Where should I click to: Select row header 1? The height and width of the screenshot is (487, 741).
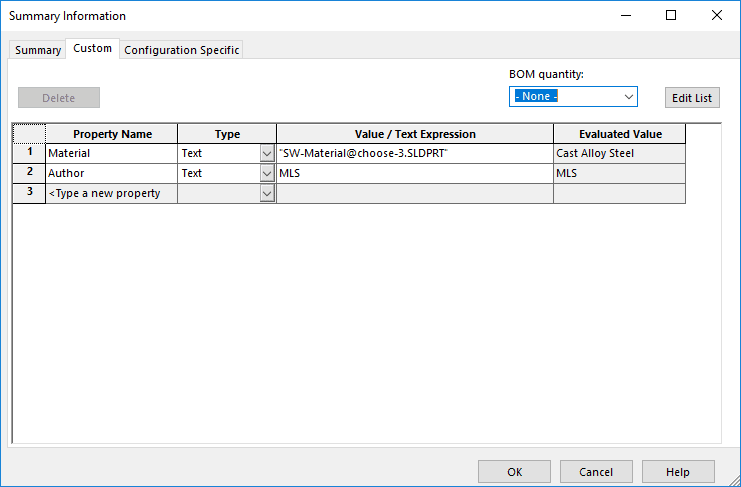29,154
